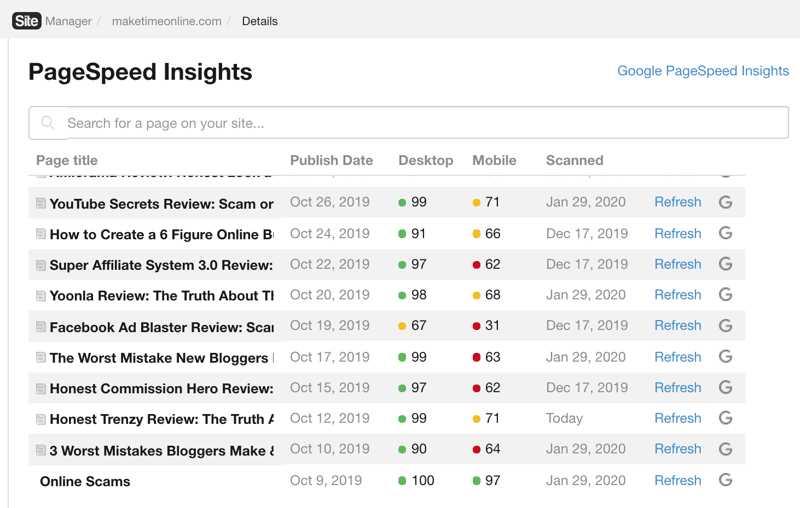Viewport: 800px width, 508px height.
Task: Open Google icon for YouTube Secrets Review row
Action: click(726, 202)
